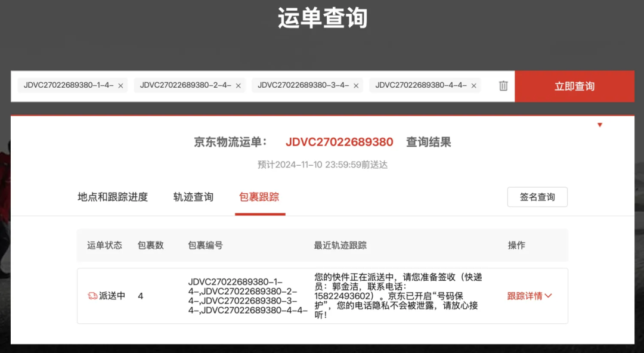Click the 立即查询 search button
This screenshot has width=644, height=353.
click(x=575, y=86)
